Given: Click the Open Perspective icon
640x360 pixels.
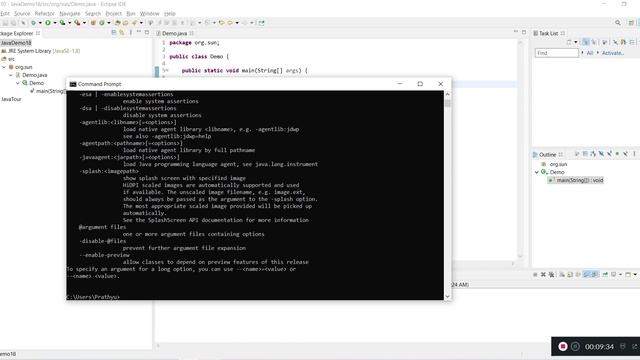Looking at the screenshot, I should coord(631,23).
